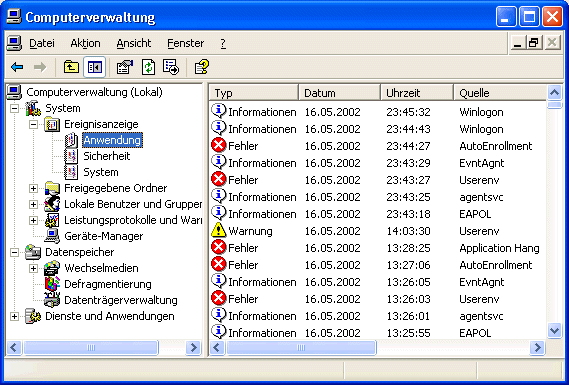Click the Geräte-Manager icon
Image resolution: width=569 pixels, height=385 pixels.
tap(52, 236)
